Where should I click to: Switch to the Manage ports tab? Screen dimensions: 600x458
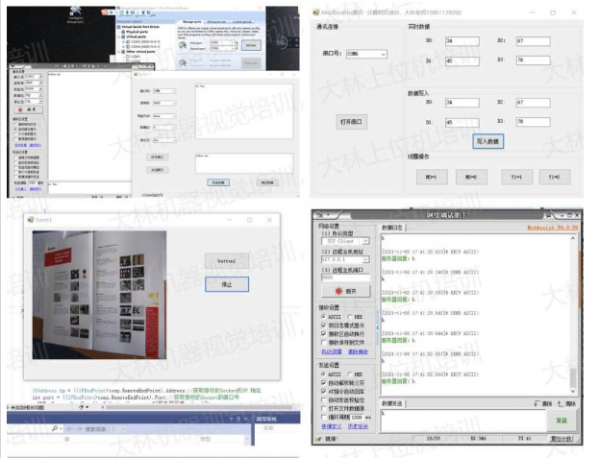coord(192,22)
